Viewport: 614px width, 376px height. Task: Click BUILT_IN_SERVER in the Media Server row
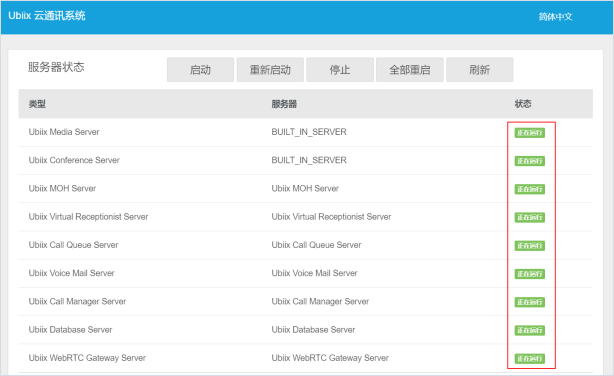pyautogui.click(x=309, y=132)
